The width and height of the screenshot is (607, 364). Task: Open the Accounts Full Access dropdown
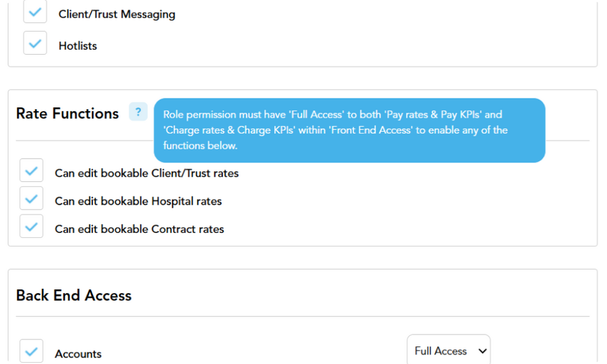point(449,350)
